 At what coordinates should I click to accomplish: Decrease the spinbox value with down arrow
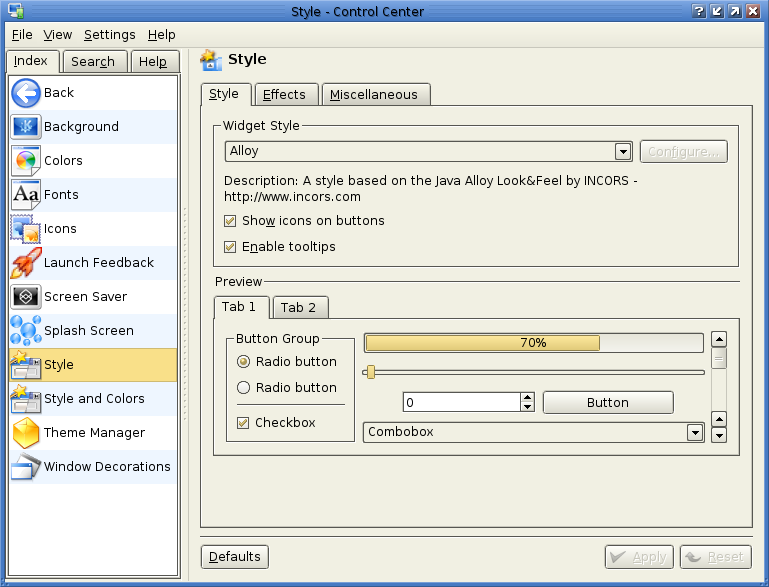point(527,407)
